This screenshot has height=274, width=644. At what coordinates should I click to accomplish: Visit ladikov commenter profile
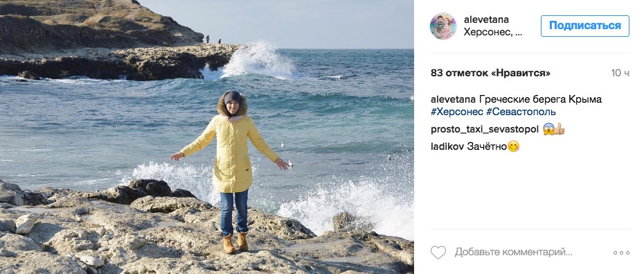point(447,146)
